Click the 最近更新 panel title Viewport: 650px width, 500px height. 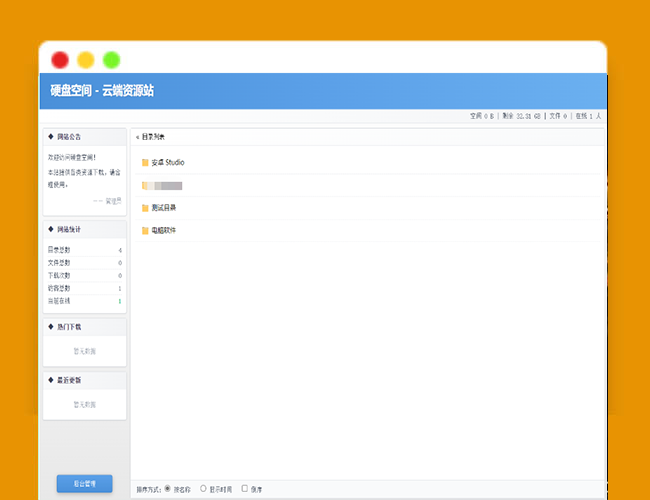click(69, 380)
